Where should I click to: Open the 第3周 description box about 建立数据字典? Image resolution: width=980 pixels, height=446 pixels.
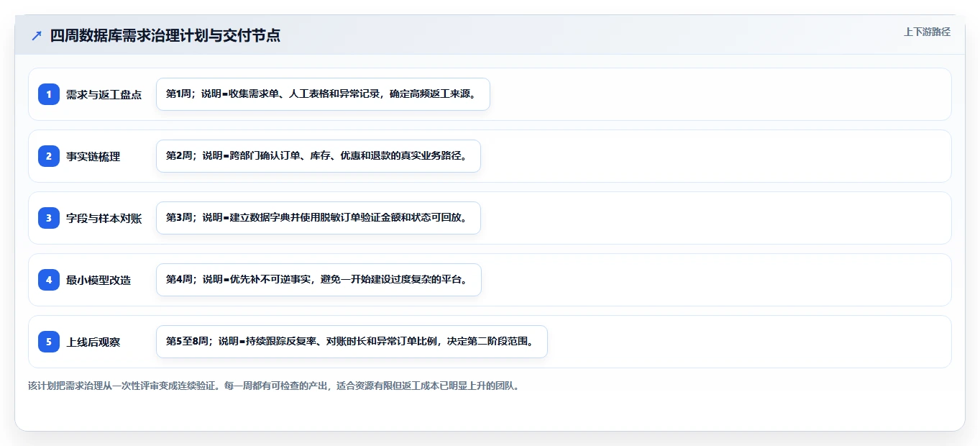point(318,218)
